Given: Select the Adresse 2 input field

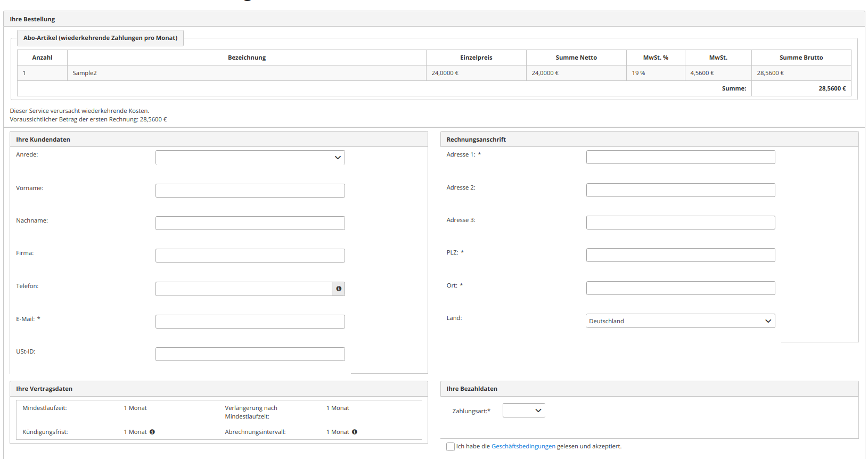Looking at the screenshot, I should click(x=680, y=190).
